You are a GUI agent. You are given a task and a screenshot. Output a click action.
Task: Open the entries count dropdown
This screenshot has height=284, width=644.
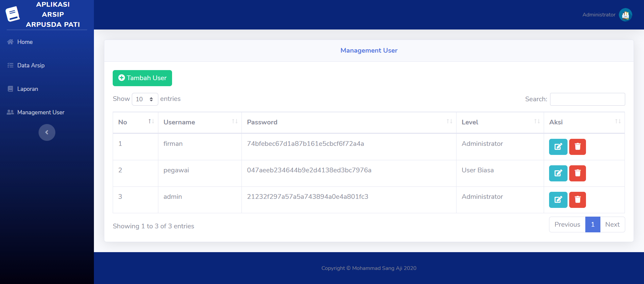[145, 99]
